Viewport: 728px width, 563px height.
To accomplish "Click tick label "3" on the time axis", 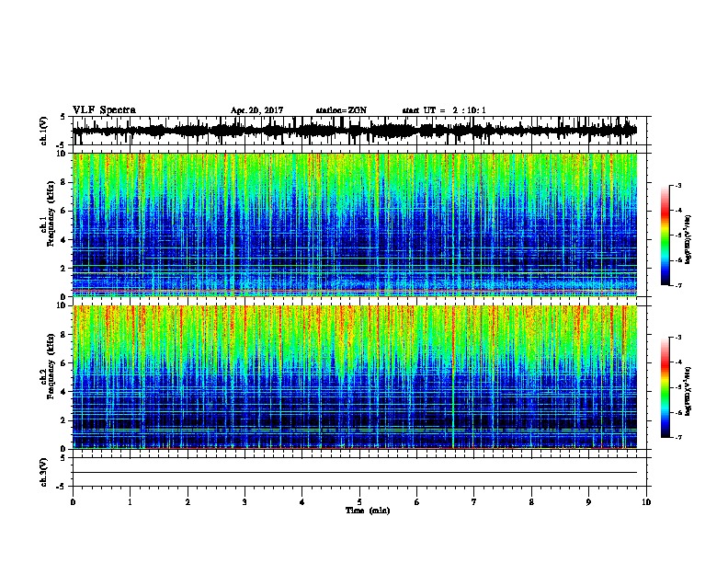I will pos(245,502).
